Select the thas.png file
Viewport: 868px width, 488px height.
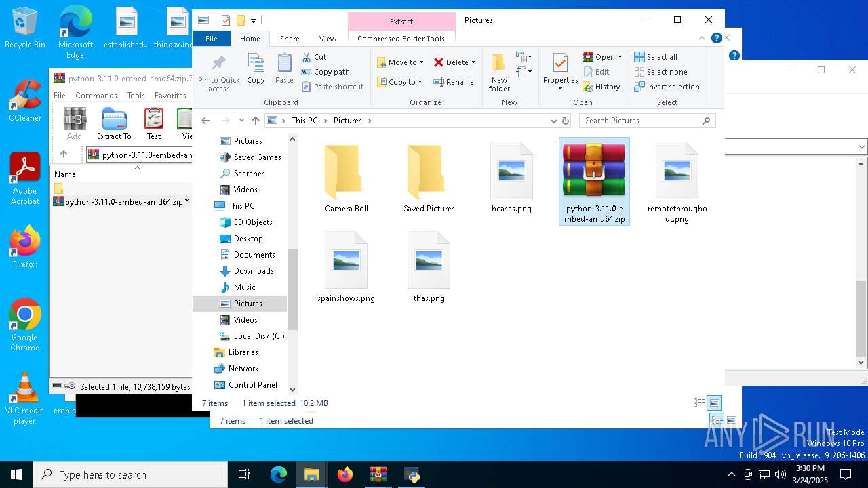[429, 267]
